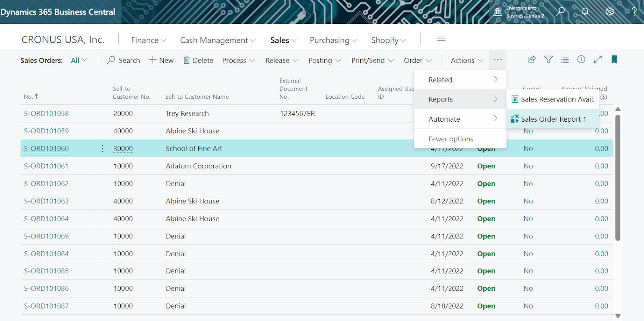Click the scrollbar up arrow

(x=618, y=109)
